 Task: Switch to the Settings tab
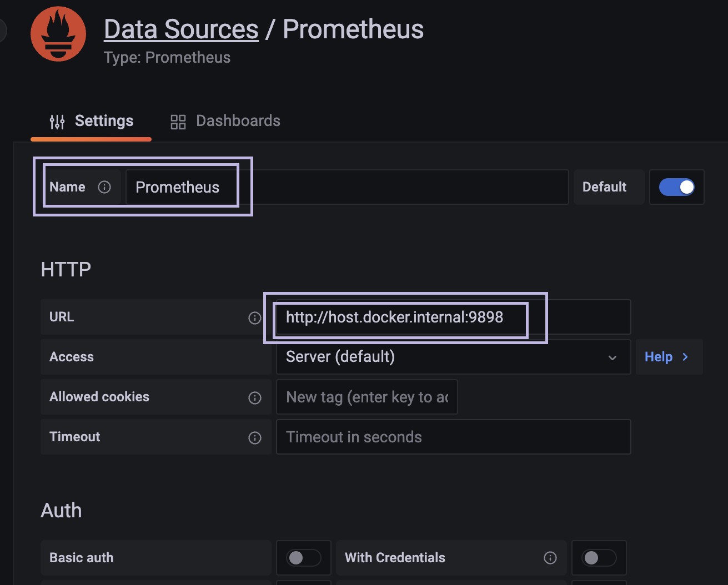pyautogui.click(x=91, y=121)
